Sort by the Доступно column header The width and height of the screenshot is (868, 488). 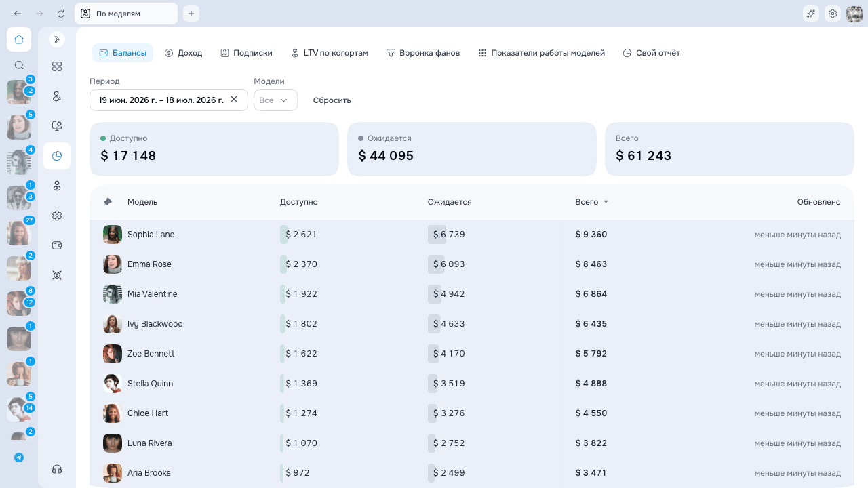click(299, 202)
